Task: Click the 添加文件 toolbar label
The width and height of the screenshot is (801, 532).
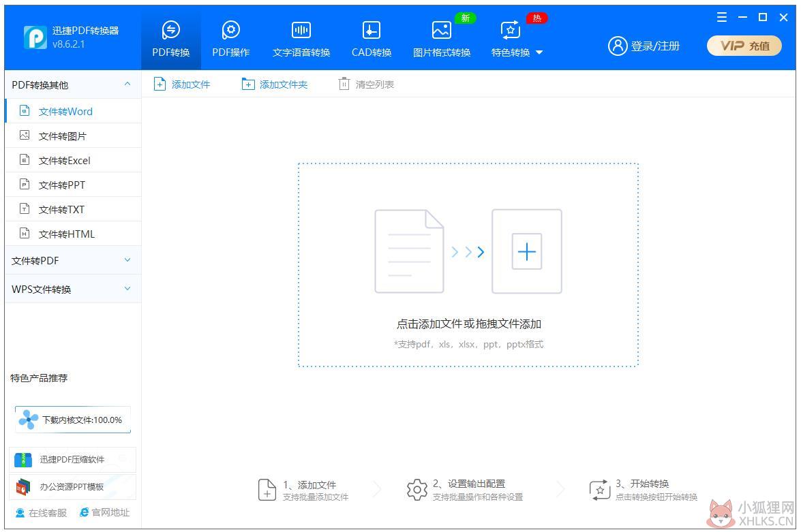Action: [191, 84]
